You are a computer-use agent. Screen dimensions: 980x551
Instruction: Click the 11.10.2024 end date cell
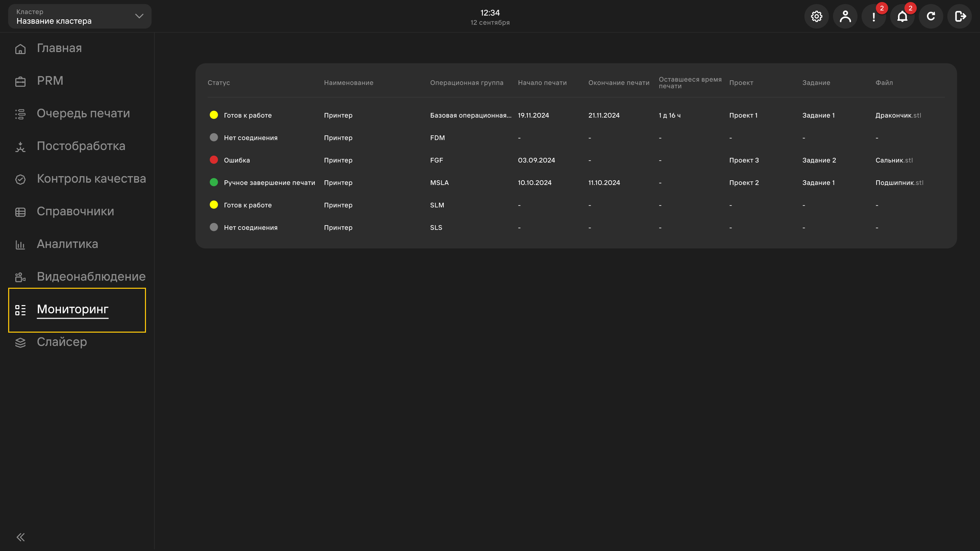click(x=604, y=183)
